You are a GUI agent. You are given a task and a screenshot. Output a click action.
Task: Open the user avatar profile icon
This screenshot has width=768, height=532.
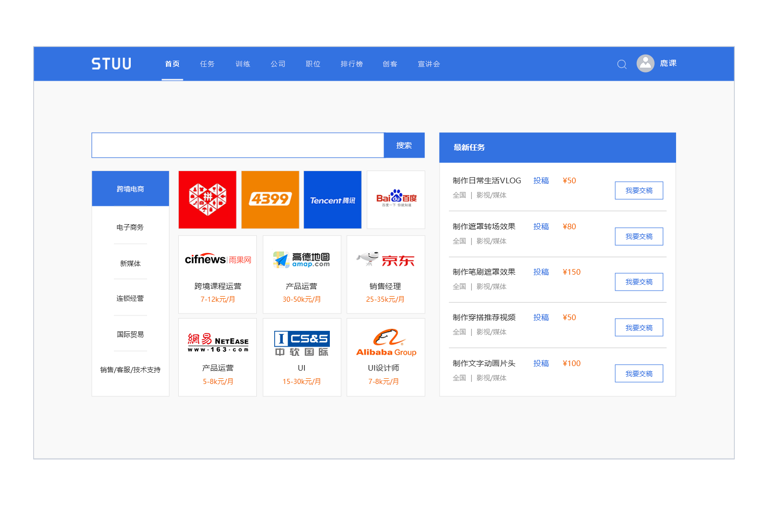pos(645,63)
